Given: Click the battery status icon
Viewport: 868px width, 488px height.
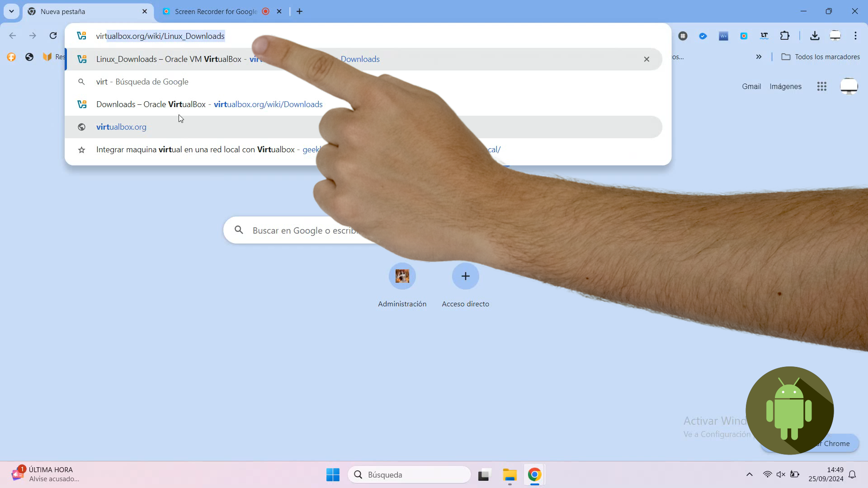Looking at the screenshot, I should click(794, 474).
